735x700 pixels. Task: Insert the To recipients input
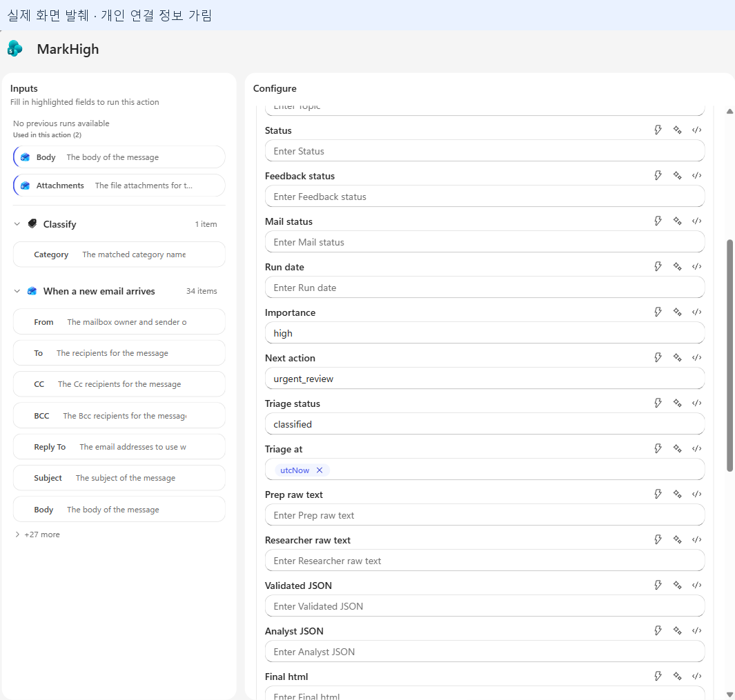(119, 353)
